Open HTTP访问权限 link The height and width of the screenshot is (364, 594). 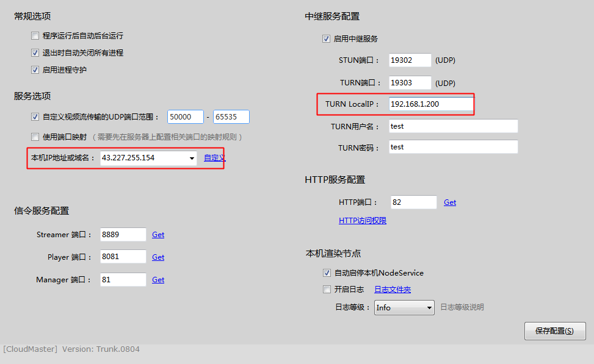coord(363,221)
